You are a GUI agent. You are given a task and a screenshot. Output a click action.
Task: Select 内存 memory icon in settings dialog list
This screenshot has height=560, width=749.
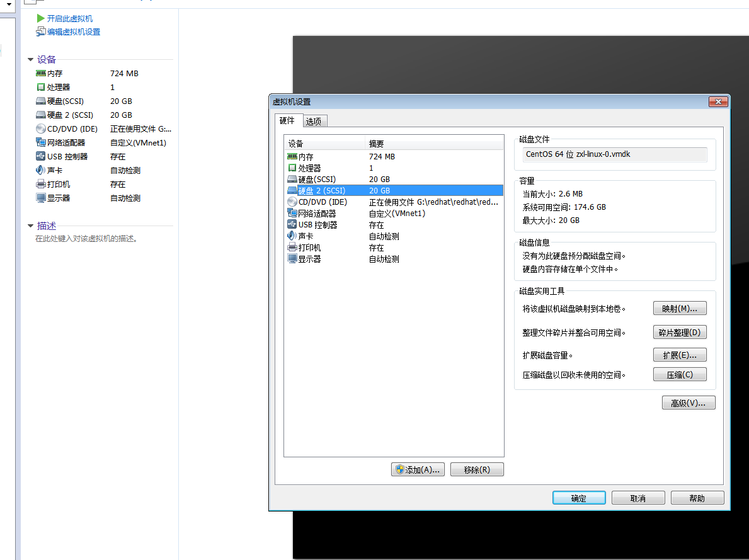[292, 156]
